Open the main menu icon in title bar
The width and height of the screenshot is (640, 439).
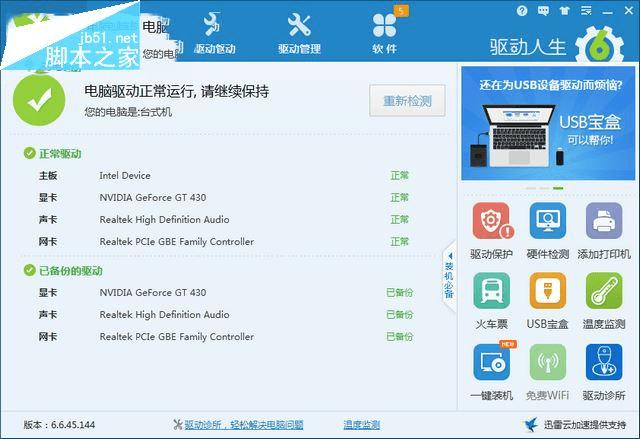click(x=586, y=11)
